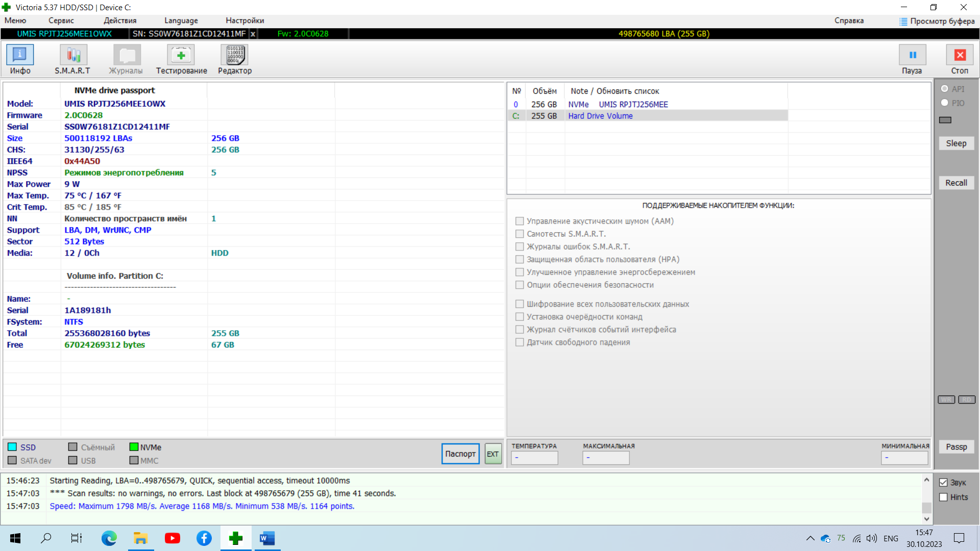This screenshot has height=551, width=980.
Task: Select the UMIS RPJTJ256MEE1OWX device tab
Action: [x=64, y=34]
